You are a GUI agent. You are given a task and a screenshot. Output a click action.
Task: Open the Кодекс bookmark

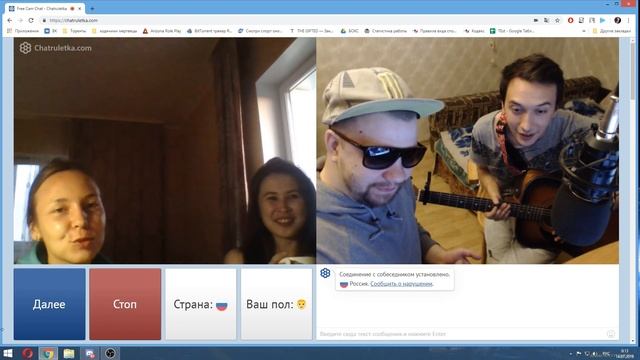(474, 31)
